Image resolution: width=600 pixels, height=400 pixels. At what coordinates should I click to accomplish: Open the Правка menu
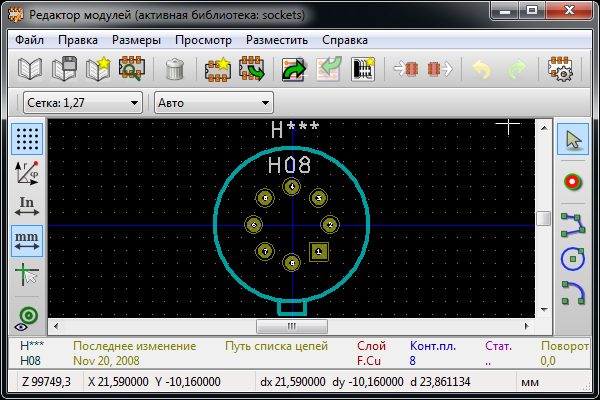pyautogui.click(x=78, y=40)
